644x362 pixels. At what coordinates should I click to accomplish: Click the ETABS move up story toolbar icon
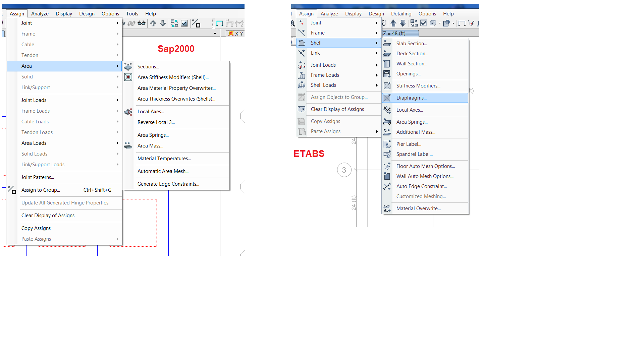click(x=393, y=23)
